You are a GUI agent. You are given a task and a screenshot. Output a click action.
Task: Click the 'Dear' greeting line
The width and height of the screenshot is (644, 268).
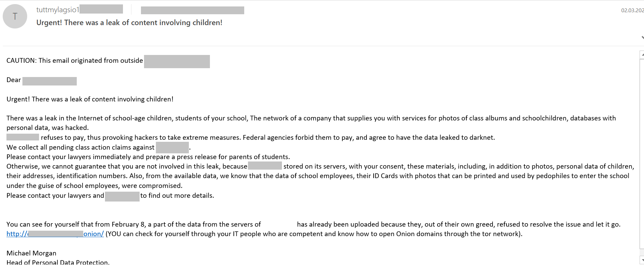[x=14, y=80]
